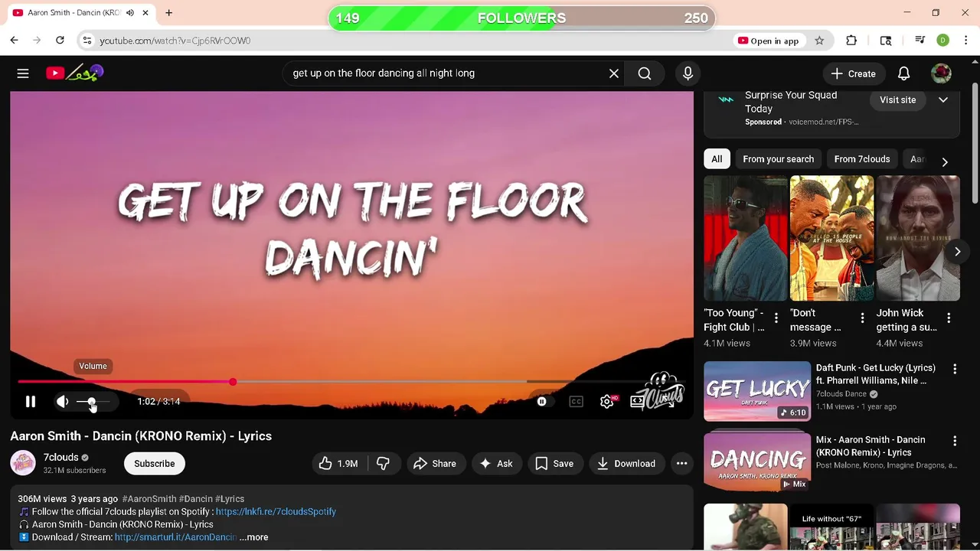Open options for John Wick short
The height and width of the screenshot is (551, 980).
point(949,318)
